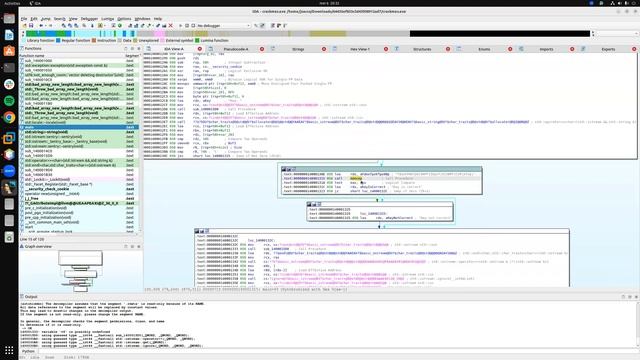
Task: Click the terminate process toolbar icon
Action: (x=193, y=26)
